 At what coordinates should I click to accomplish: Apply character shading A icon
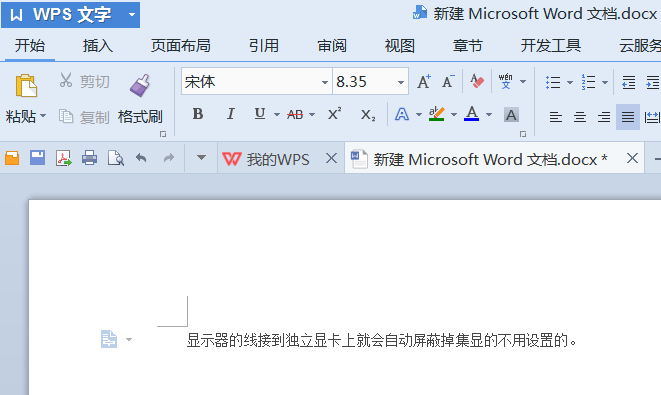tap(511, 115)
